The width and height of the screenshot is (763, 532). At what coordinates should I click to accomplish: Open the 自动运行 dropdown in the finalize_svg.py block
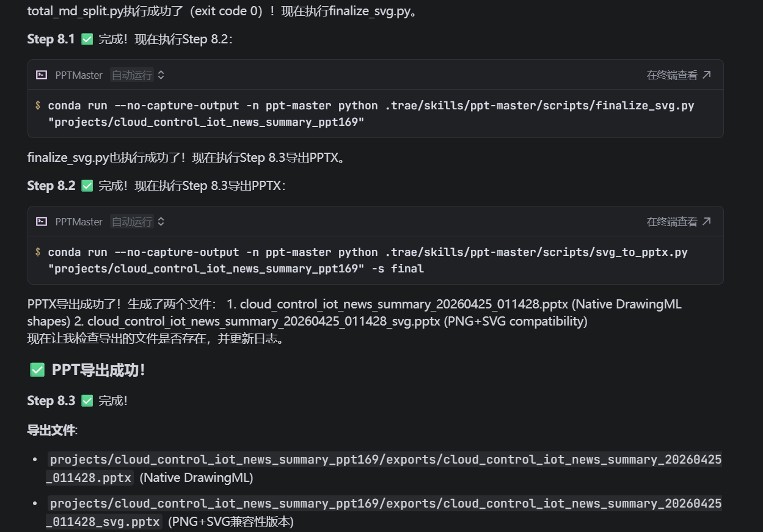(x=137, y=75)
